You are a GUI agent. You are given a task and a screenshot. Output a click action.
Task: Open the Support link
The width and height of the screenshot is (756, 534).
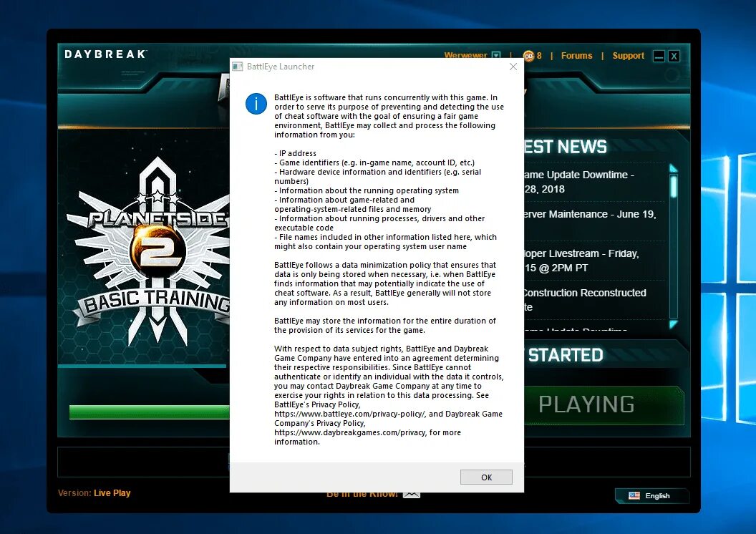click(629, 55)
